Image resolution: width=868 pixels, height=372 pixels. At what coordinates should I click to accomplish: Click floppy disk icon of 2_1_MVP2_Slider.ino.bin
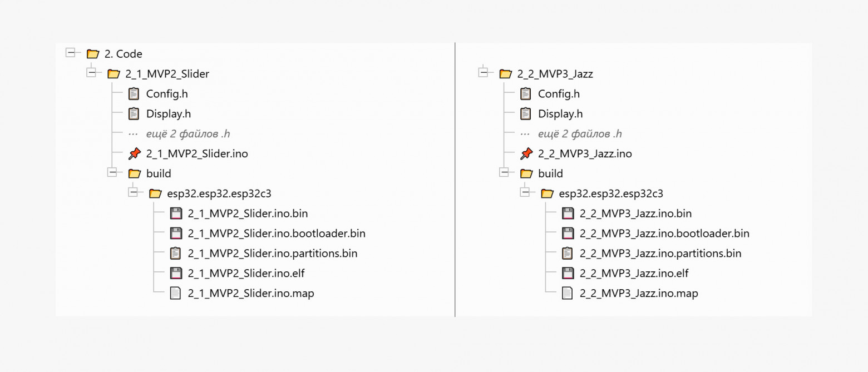(x=176, y=214)
